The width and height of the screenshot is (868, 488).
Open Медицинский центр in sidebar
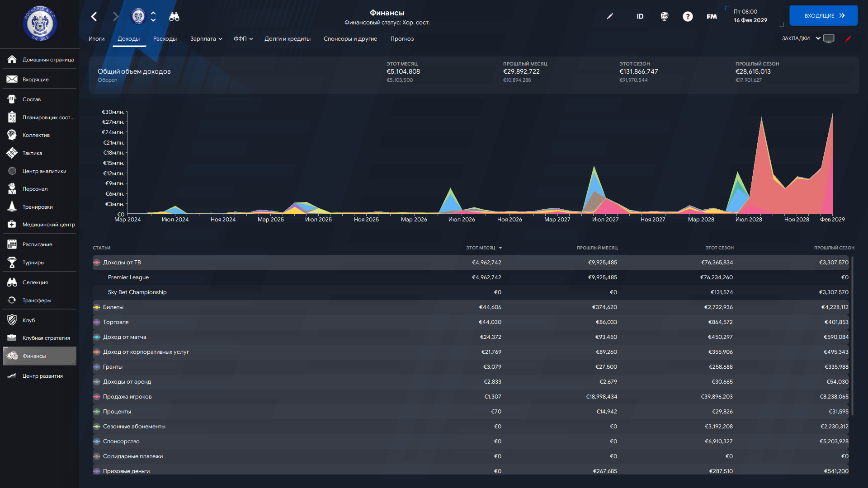48,225
